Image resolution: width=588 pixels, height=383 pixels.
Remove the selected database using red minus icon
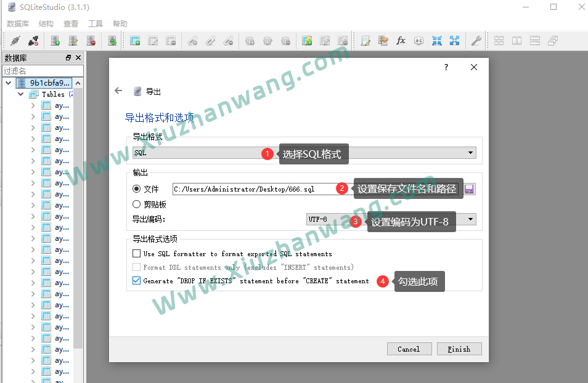pyautogui.click(x=91, y=40)
